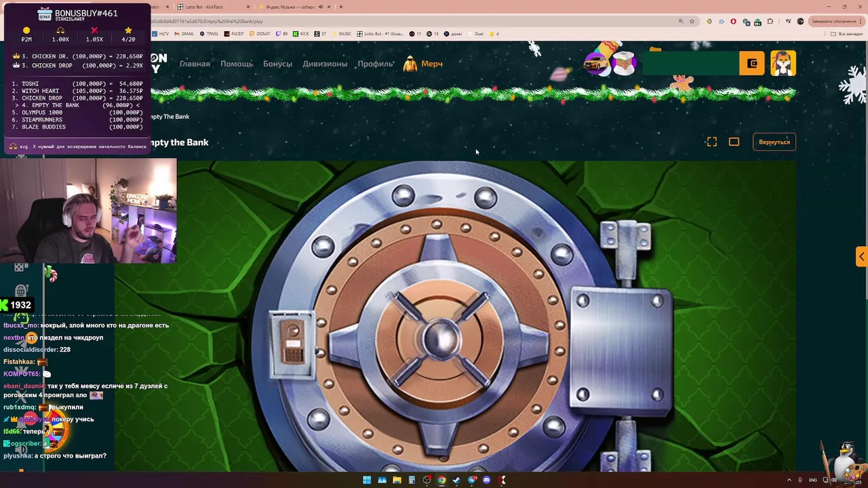
Task: Open the Lotto Bot - #1 Givea... bookmark
Action: pos(380,34)
